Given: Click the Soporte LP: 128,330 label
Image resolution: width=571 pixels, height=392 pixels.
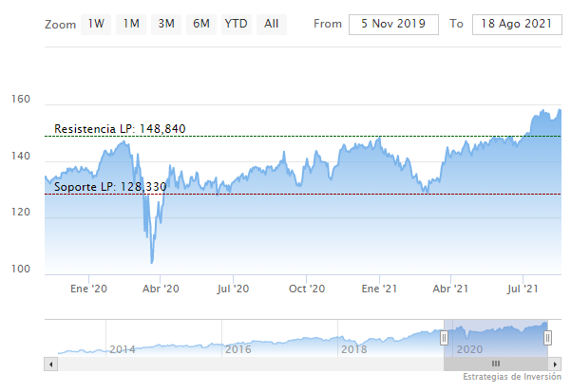Looking at the screenshot, I should point(110,187).
